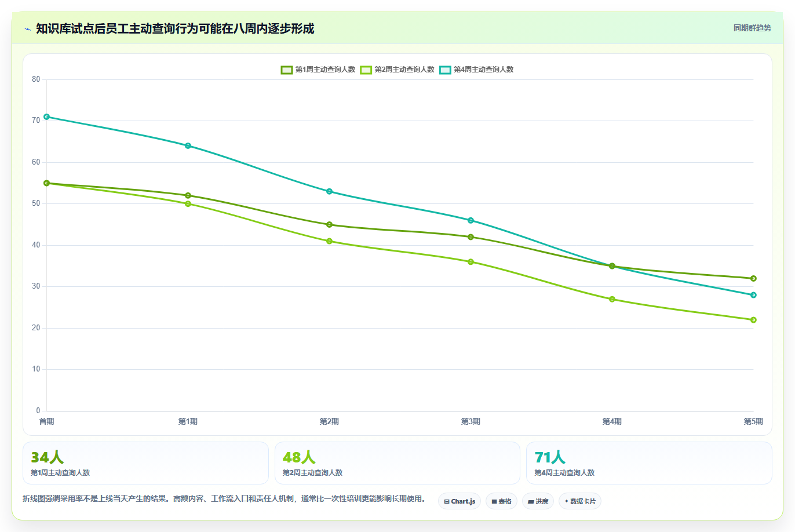Click the x-axis label 第3期

471,421
